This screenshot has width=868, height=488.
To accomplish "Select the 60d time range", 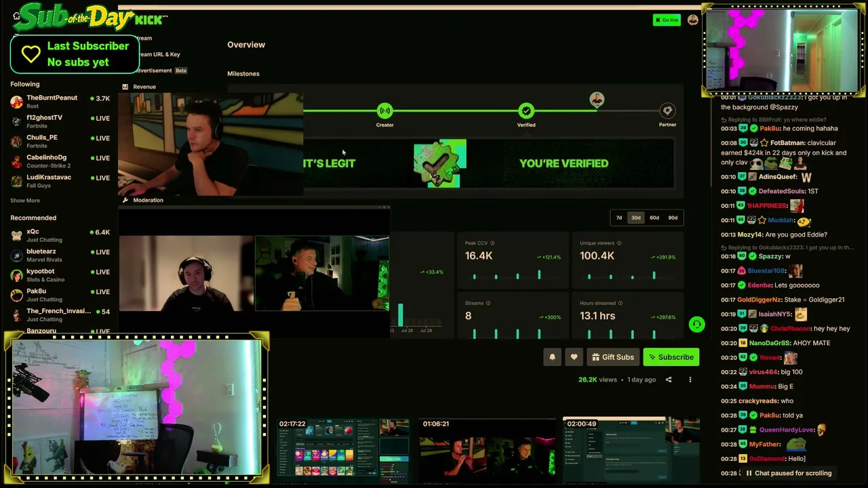I will coord(654,218).
